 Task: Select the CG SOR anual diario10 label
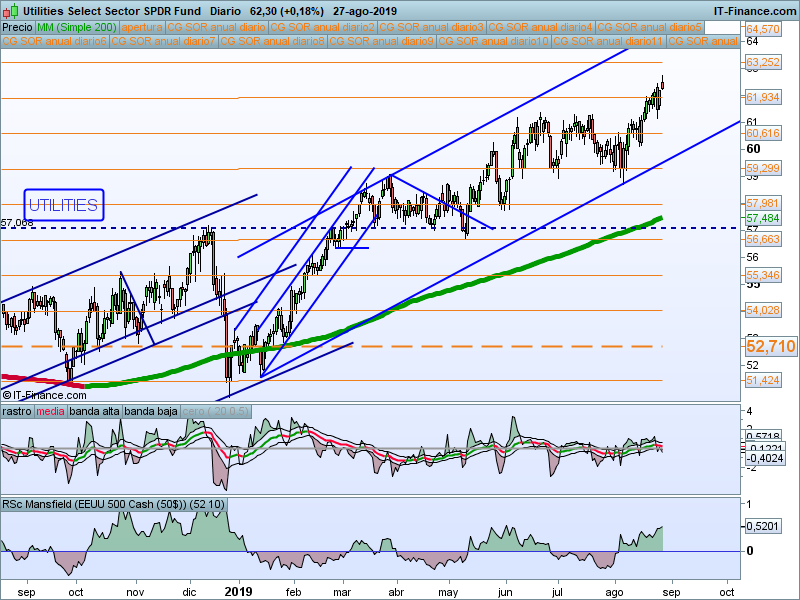493,41
